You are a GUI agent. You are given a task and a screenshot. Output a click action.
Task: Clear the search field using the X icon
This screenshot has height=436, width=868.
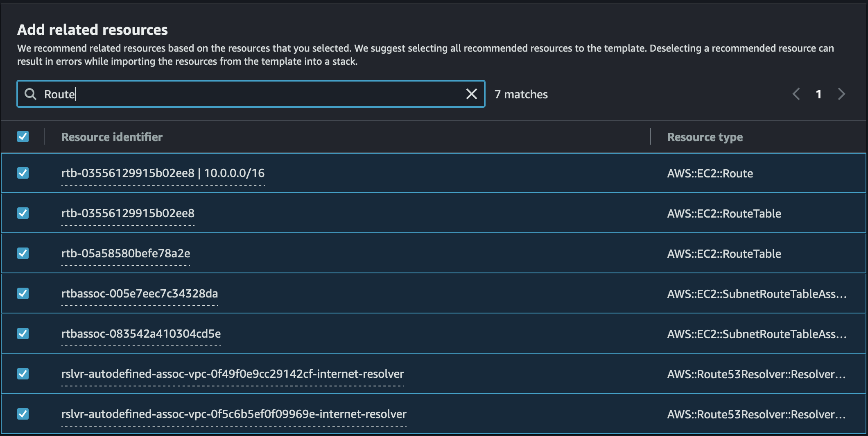(x=471, y=94)
